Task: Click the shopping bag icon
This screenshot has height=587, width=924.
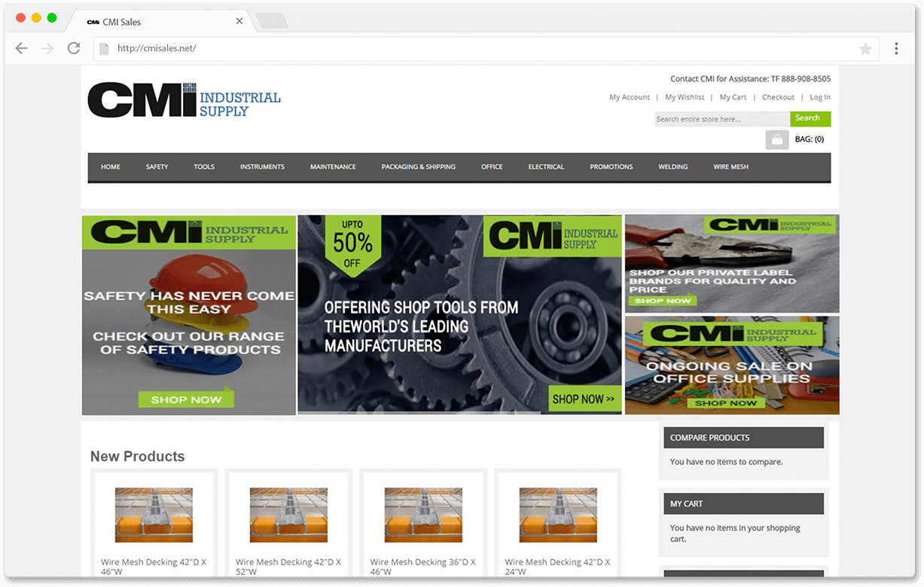Action: pos(777,139)
